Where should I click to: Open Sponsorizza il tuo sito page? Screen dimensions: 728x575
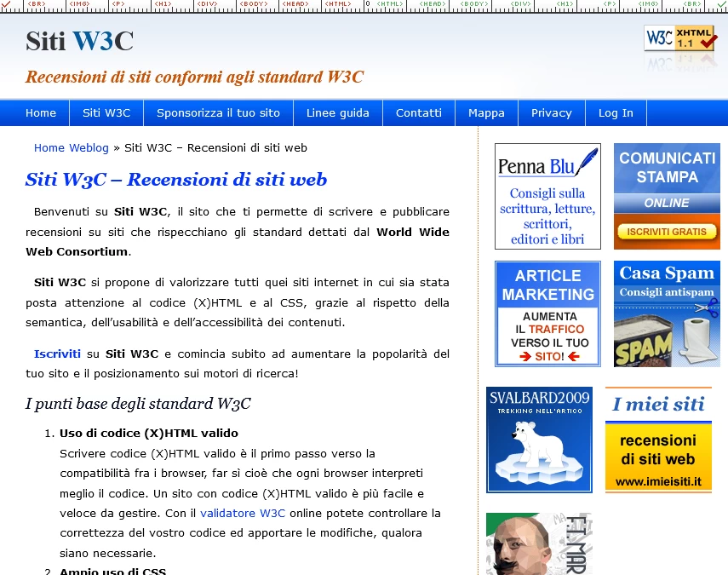point(218,112)
